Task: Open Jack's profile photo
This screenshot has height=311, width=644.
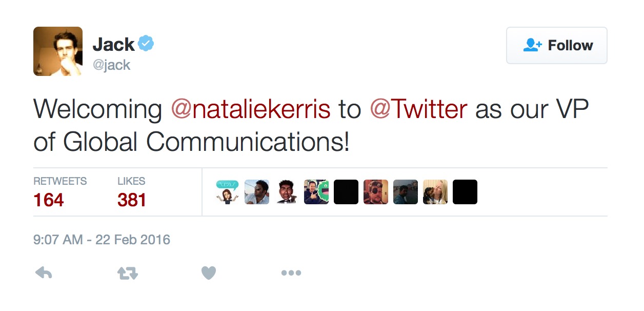Action: tap(58, 51)
